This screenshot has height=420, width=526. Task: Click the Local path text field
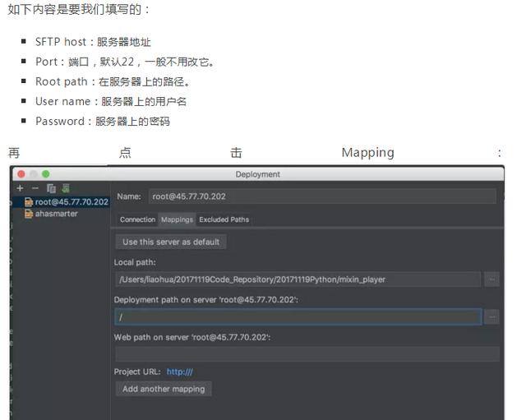[x=298, y=279]
